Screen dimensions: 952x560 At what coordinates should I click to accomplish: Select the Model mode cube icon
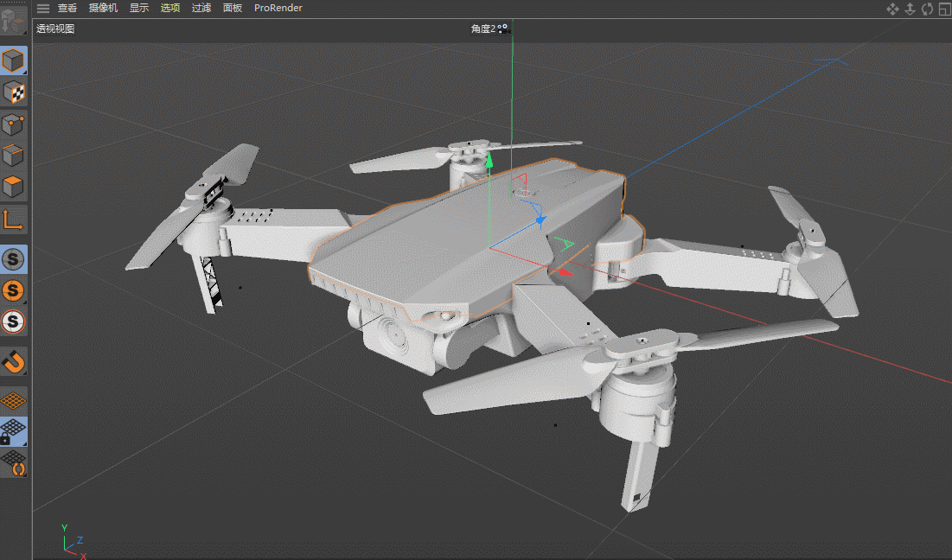[x=13, y=60]
